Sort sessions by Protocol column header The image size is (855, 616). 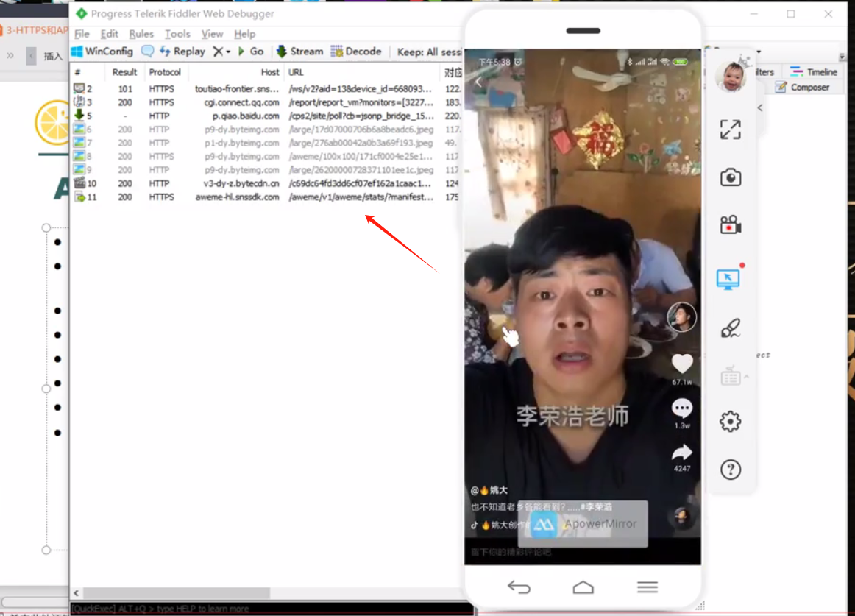[x=165, y=72]
